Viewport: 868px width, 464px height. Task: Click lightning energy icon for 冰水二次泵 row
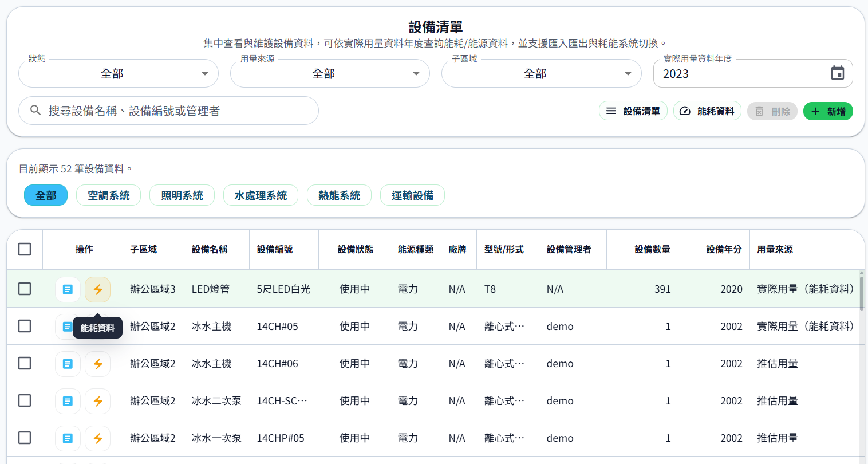coord(98,401)
